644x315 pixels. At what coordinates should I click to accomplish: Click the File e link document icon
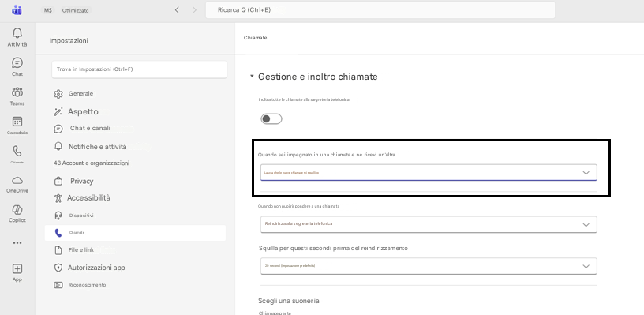point(58,250)
